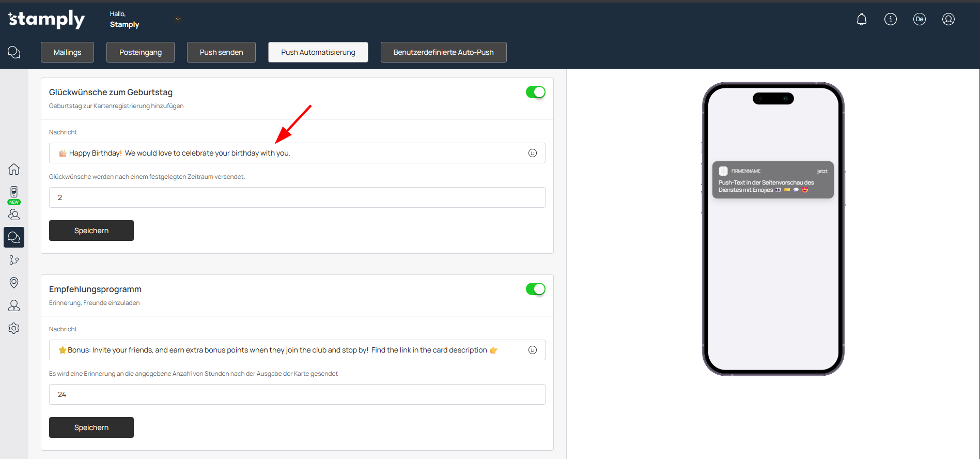This screenshot has height=459, width=980.
Task: Click the birthday message text field
Action: coord(289,153)
